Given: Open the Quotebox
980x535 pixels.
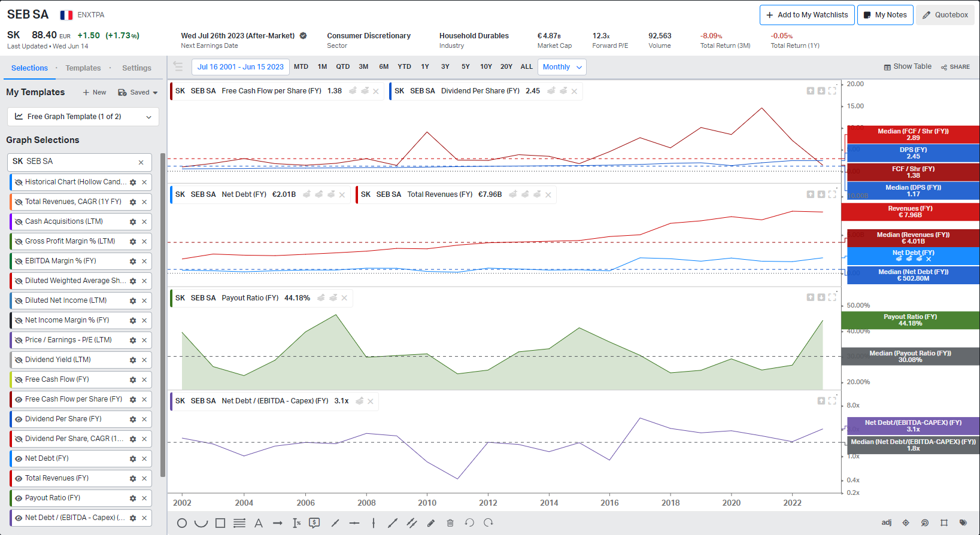Looking at the screenshot, I should coord(945,15).
